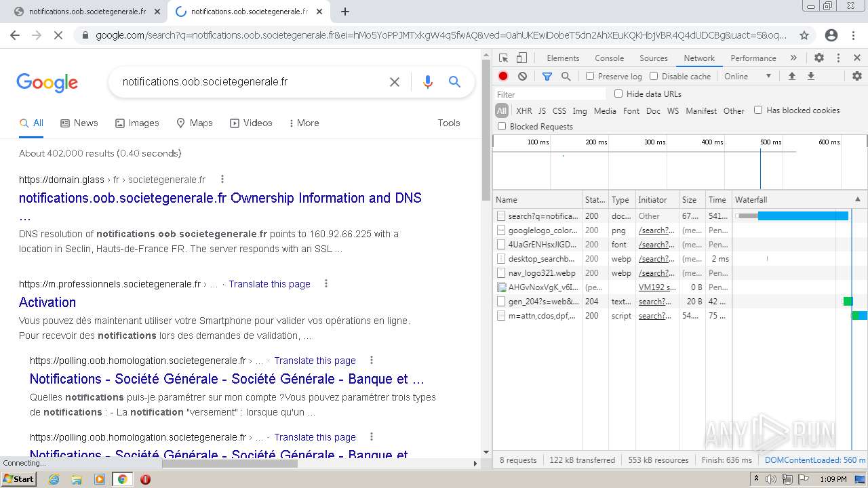
Task: Open the Videos search tab
Action: 251,123
